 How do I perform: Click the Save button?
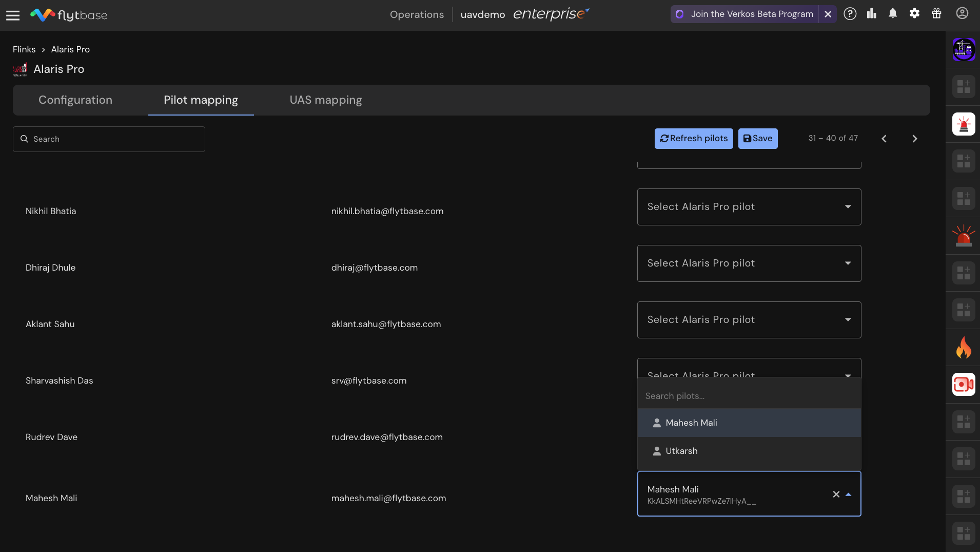coord(757,139)
